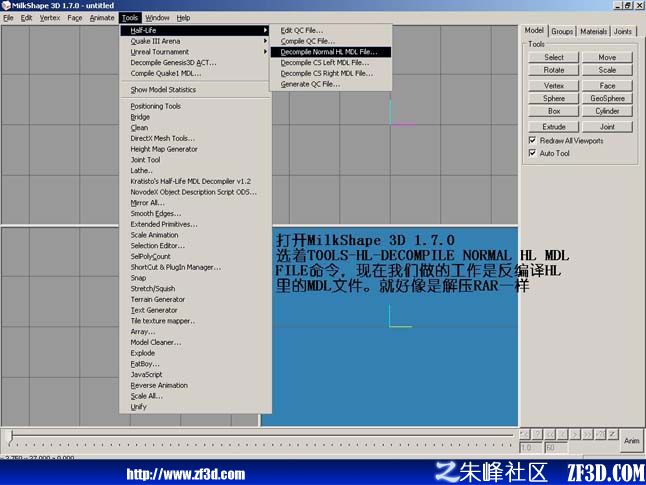Select Decompile Genesis3D ACT entry
This screenshot has height=485, width=646.
click(x=194, y=62)
